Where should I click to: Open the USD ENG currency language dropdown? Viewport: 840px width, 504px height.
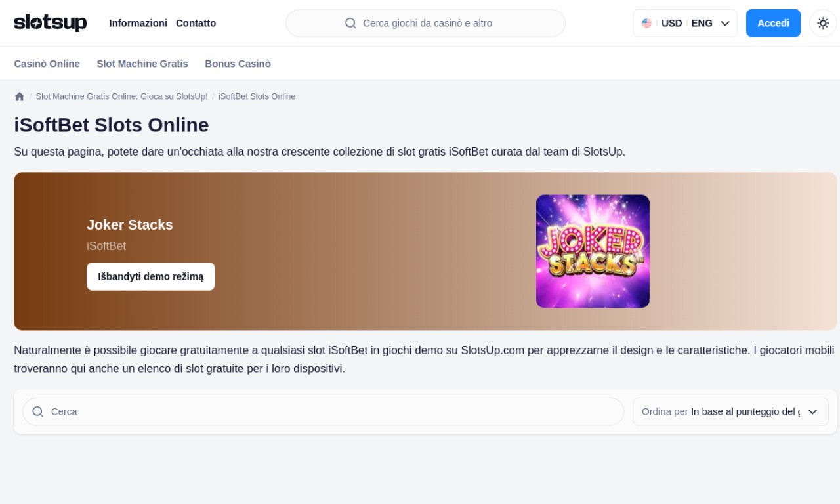685,24
